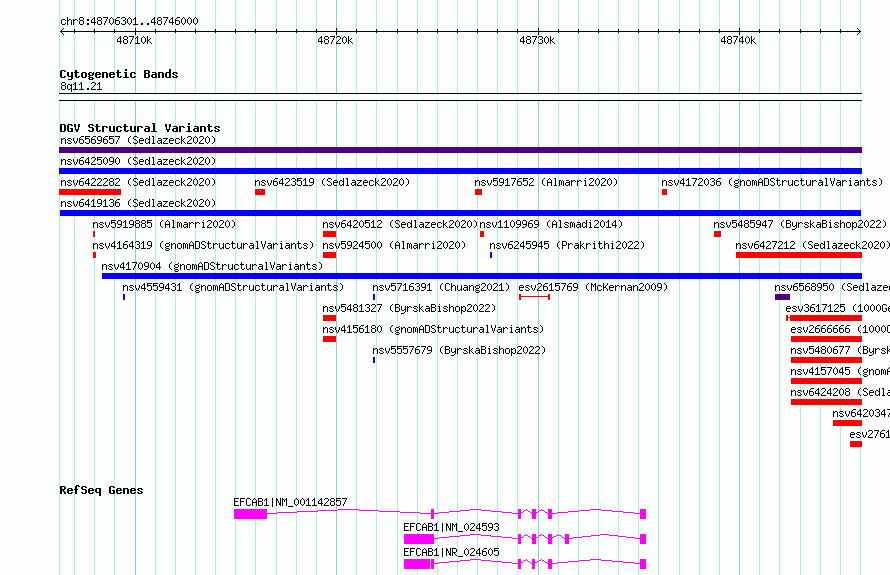Select the EFCAB1|NR_024605 large magenta exon
Viewport: 890px width, 575px height.
[417, 564]
